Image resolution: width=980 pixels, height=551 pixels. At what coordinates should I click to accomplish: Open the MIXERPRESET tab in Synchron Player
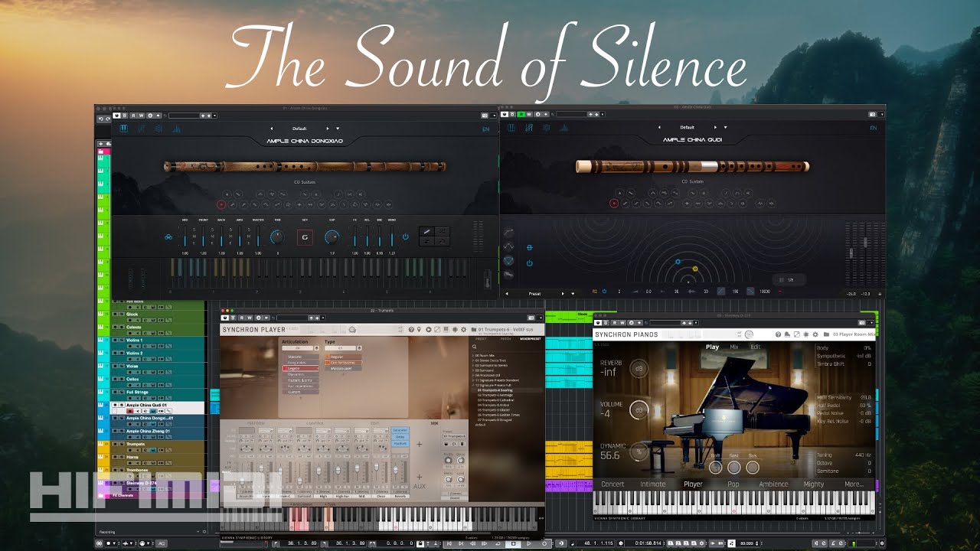pyautogui.click(x=530, y=338)
